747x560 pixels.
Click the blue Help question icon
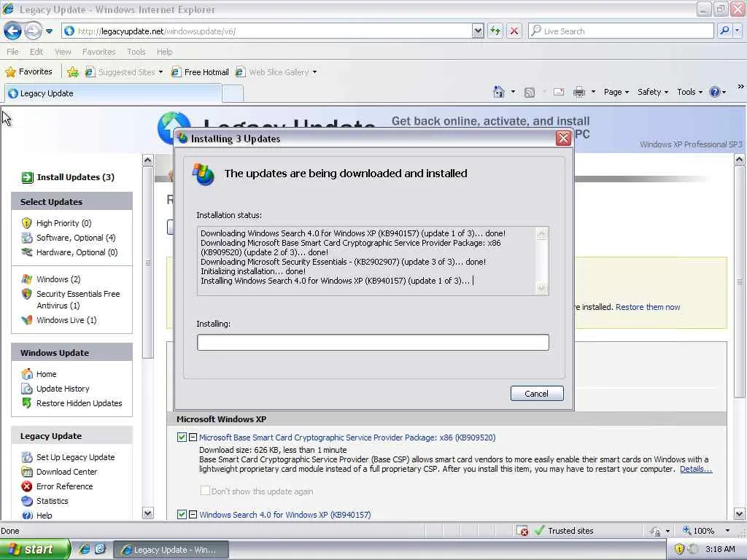(715, 92)
